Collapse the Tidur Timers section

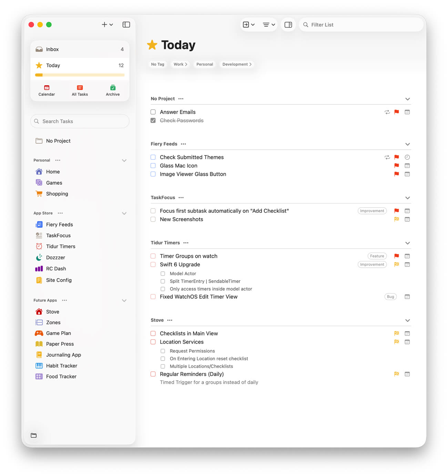click(x=408, y=243)
